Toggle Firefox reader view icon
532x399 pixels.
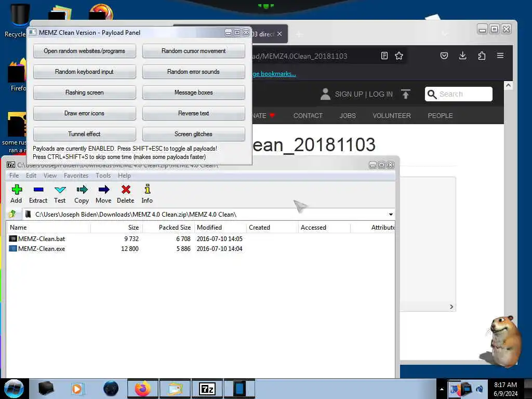[384, 56]
